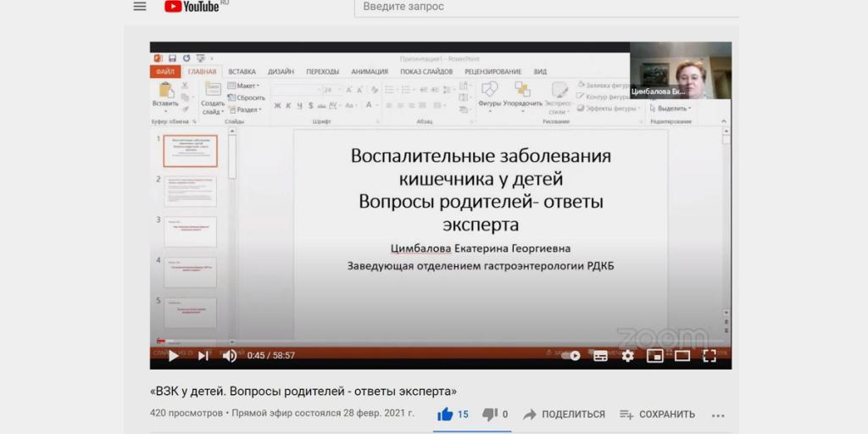
Task: Toggle subtitles in the player
Action: pyautogui.click(x=600, y=356)
